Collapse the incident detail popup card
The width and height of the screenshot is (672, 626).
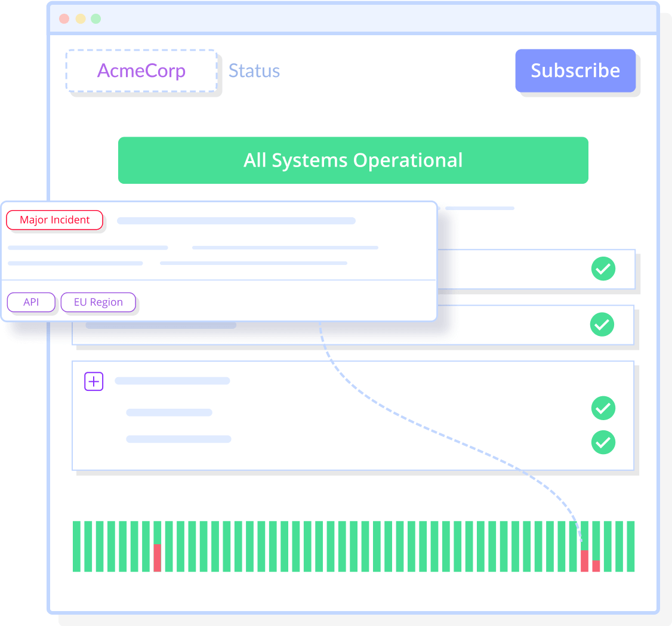(218, 261)
